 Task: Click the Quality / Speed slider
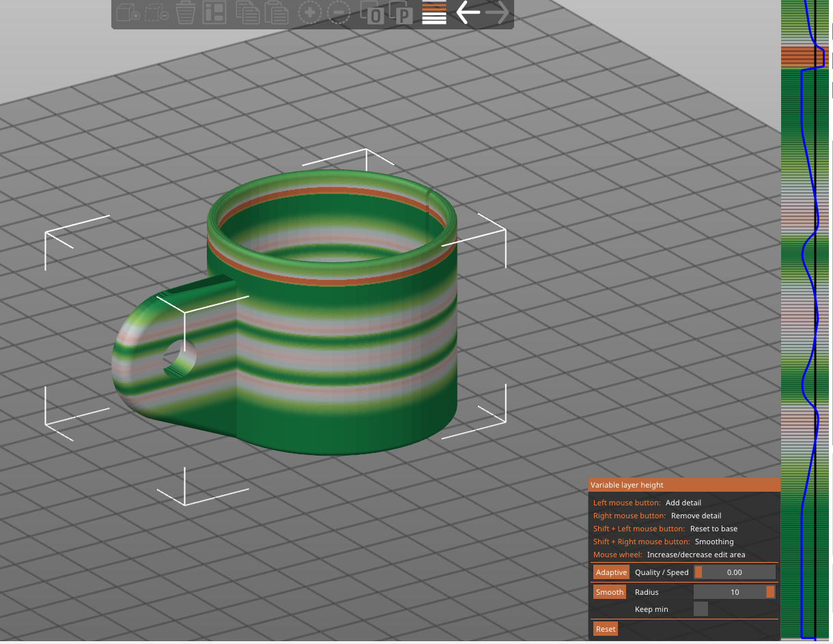(735, 572)
